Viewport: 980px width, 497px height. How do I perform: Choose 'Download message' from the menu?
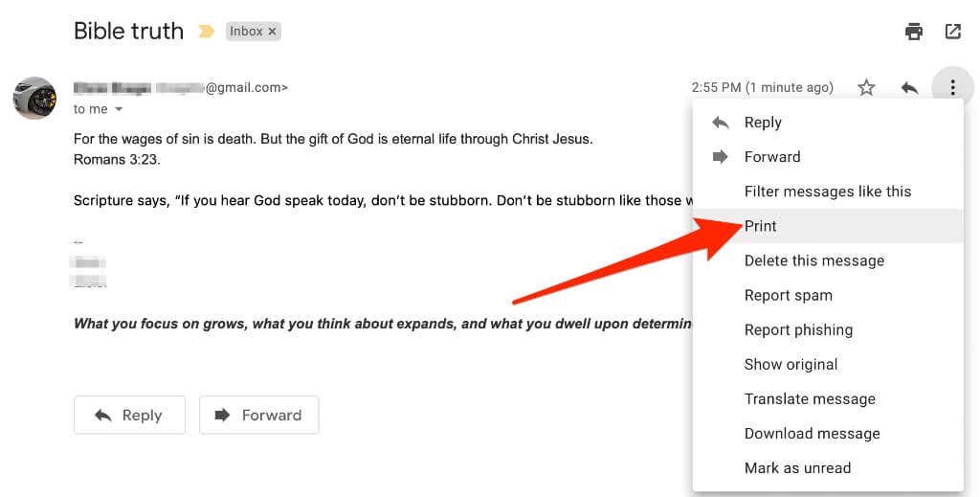click(x=812, y=433)
